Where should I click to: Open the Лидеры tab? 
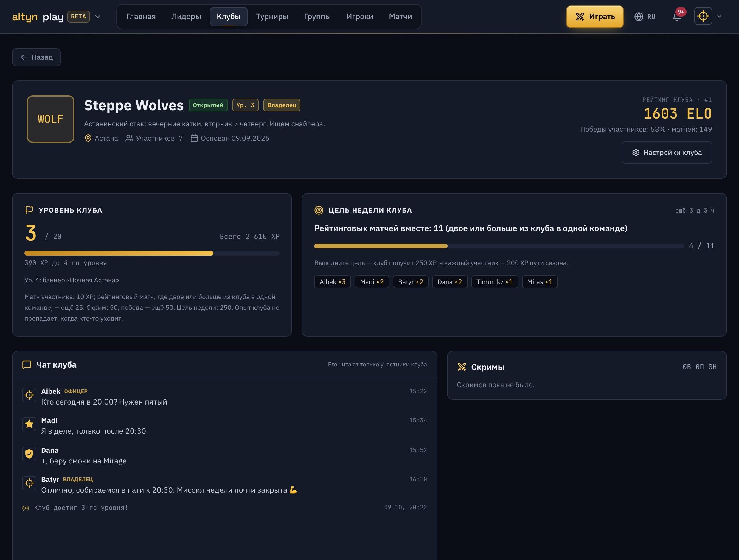click(186, 16)
